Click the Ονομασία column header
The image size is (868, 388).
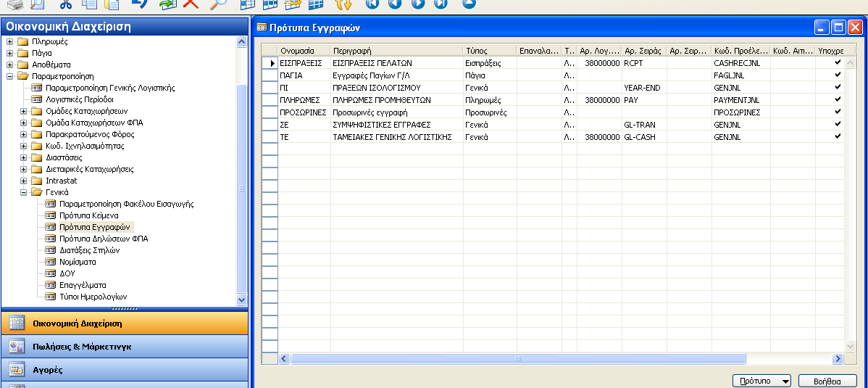(304, 51)
